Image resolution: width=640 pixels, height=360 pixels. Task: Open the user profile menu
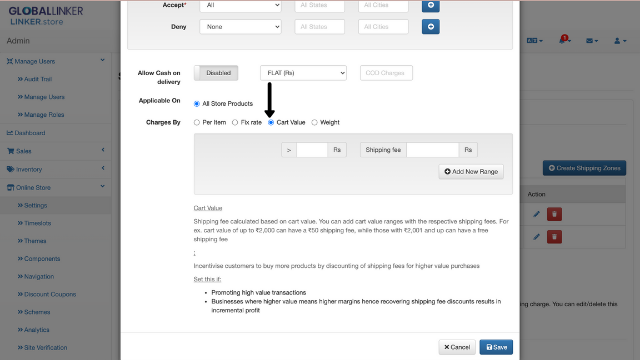click(620, 40)
